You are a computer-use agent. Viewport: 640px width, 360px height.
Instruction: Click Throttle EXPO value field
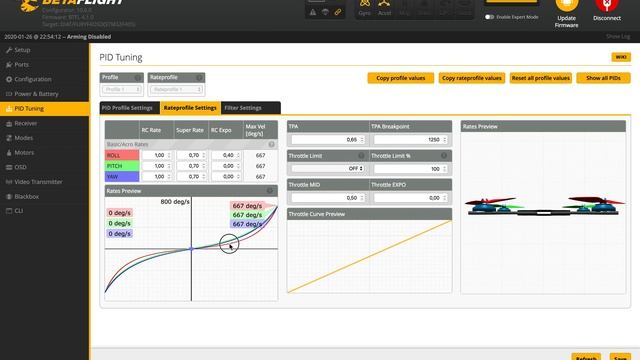411,198
